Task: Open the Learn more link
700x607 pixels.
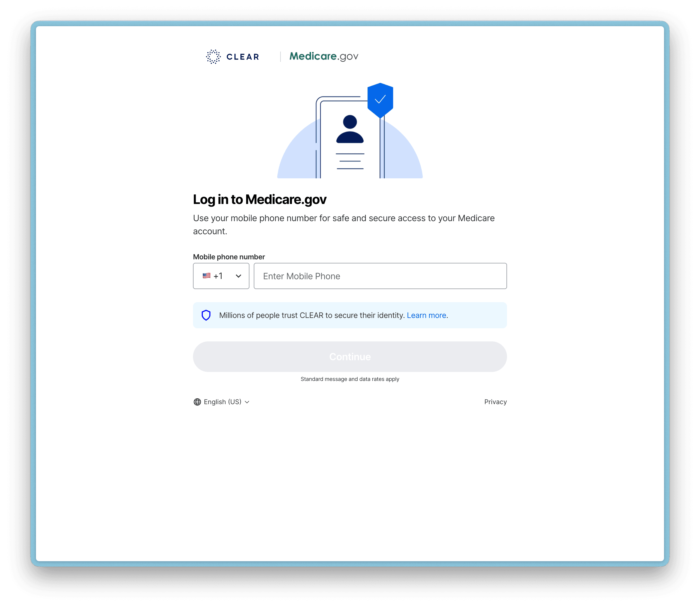Action: 427,315
